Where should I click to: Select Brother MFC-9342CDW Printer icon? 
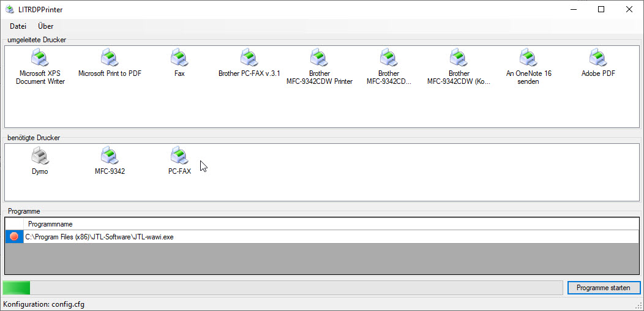click(x=319, y=59)
